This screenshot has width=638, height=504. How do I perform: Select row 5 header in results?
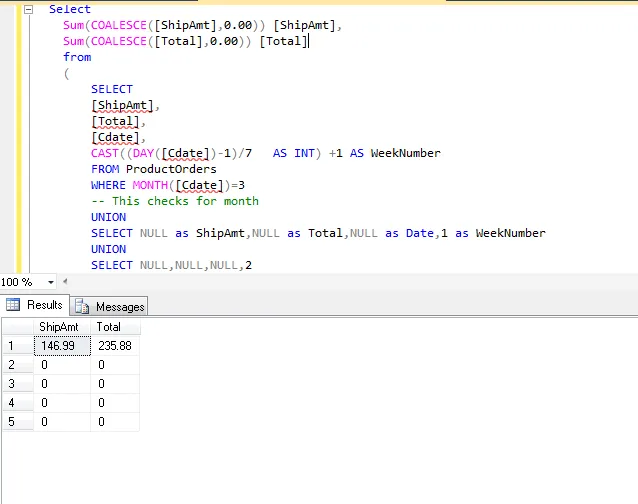click(x=18, y=421)
